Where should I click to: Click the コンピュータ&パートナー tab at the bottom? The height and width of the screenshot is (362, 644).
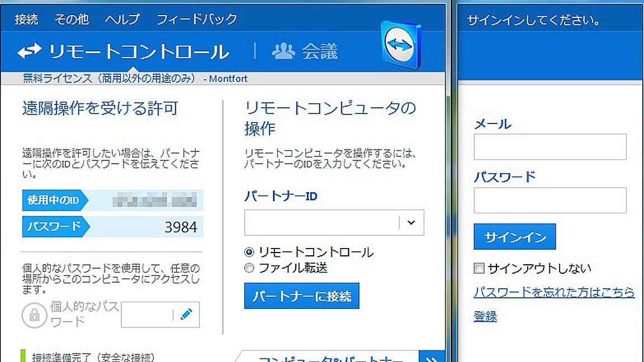click(x=330, y=358)
